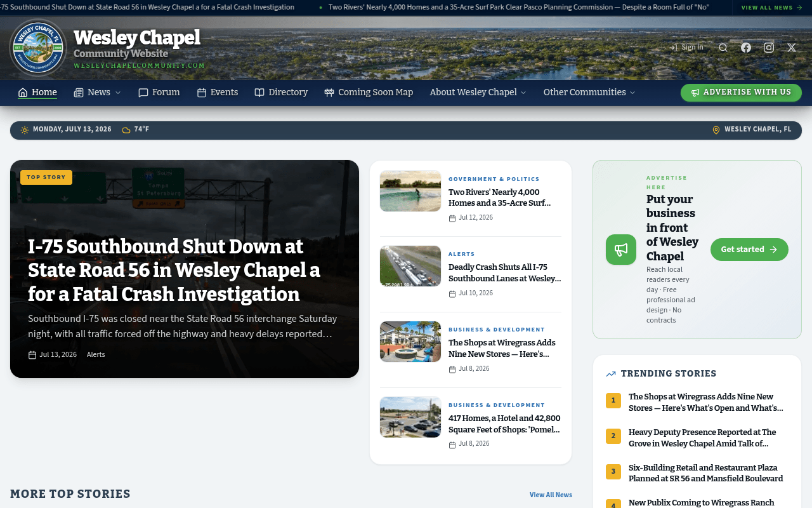The height and width of the screenshot is (508, 812).
Task: Open the Instagram icon link
Action: pos(769,48)
